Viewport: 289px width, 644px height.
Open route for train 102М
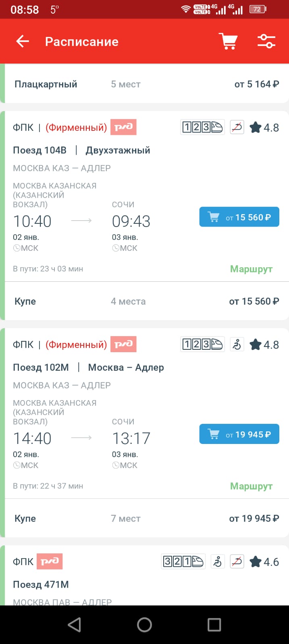click(x=251, y=486)
